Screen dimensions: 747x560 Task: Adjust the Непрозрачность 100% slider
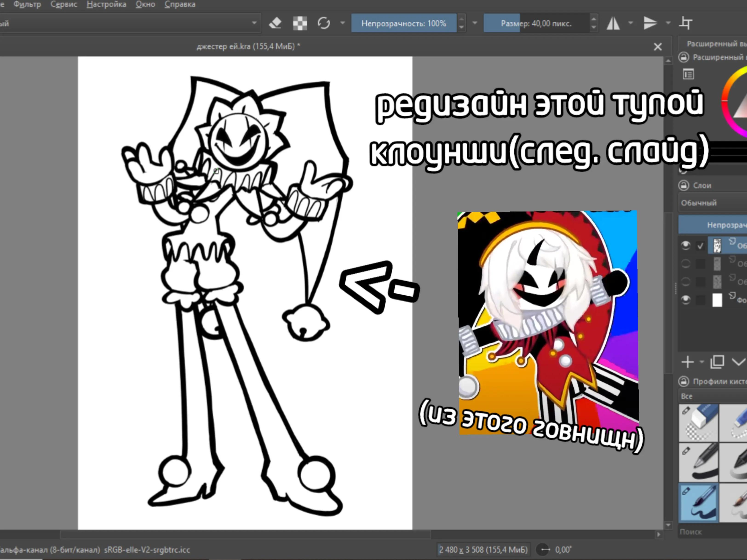coord(404,23)
